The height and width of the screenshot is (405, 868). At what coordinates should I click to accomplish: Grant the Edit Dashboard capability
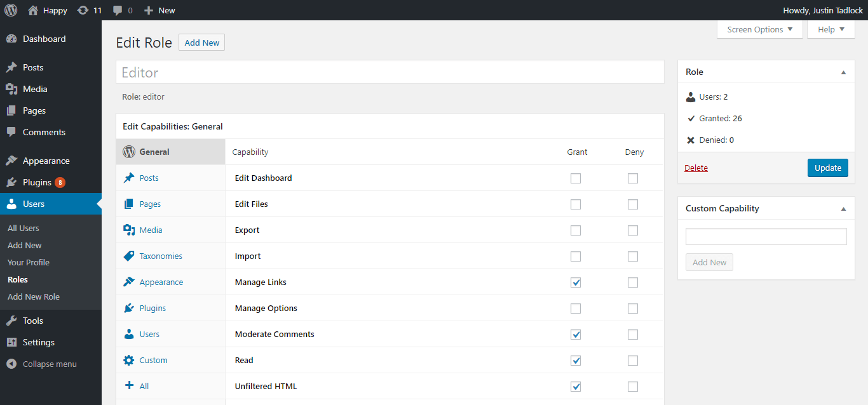(576, 178)
